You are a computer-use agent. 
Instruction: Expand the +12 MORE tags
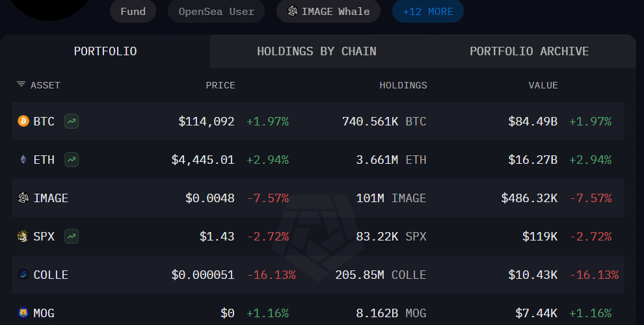tap(427, 12)
